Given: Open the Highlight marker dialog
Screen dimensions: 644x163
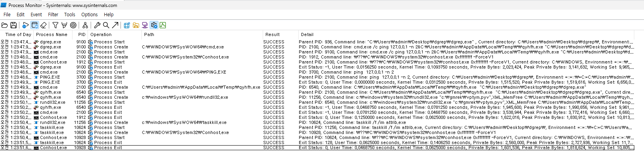Looking at the screenshot, I should [64, 25].
